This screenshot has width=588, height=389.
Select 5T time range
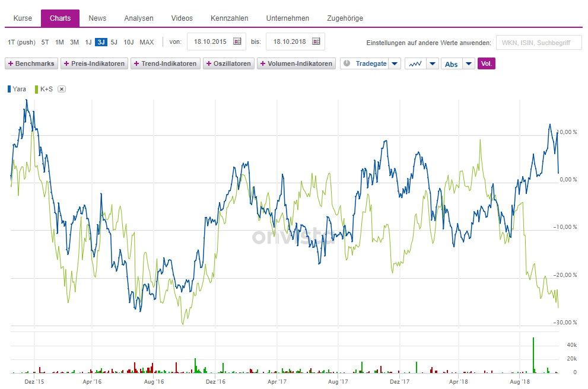[x=45, y=42]
